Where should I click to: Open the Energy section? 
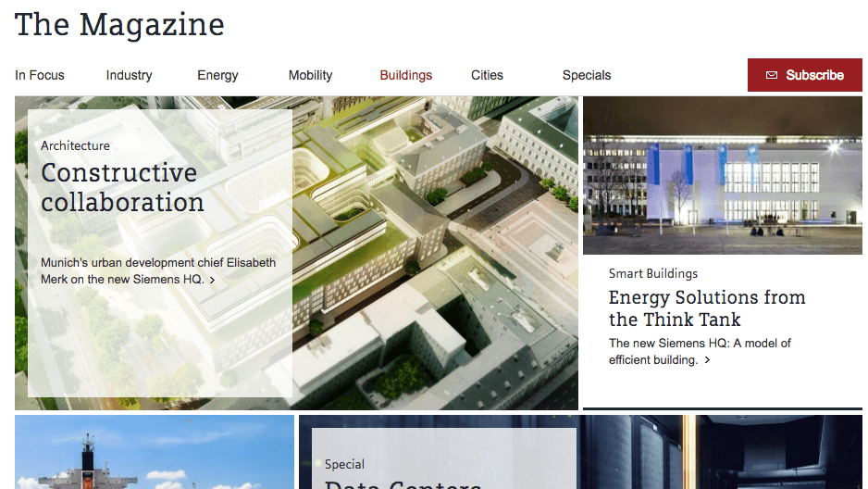(x=217, y=75)
